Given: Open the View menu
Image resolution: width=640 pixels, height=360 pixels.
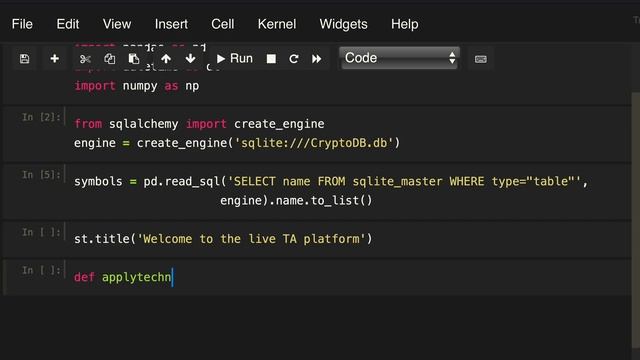Looking at the screenshot, I should pyautogui.click(x=117, y=24).
